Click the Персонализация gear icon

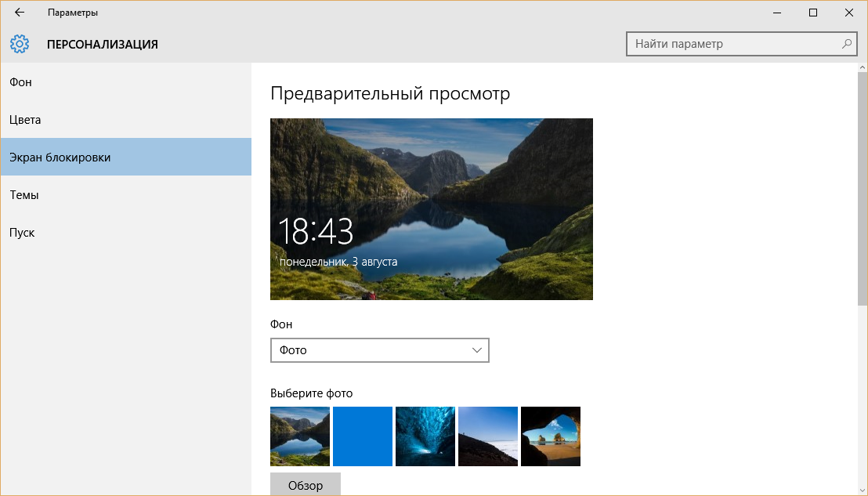(x=20, y=44)
